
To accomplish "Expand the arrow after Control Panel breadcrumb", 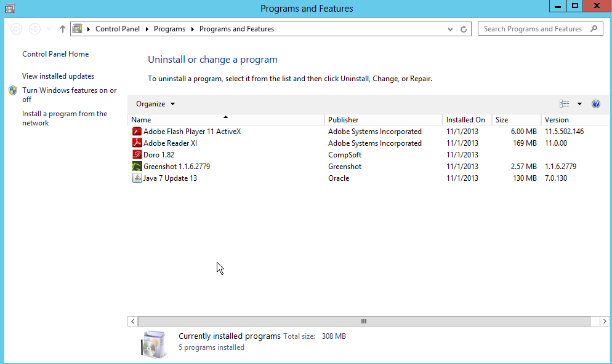I will (147, 29).
